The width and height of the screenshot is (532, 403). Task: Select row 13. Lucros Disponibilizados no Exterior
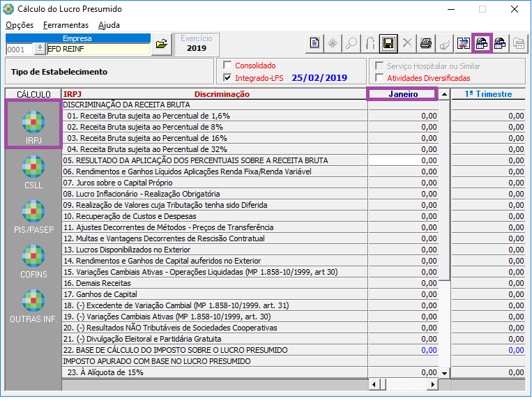[x=215, y=250]
